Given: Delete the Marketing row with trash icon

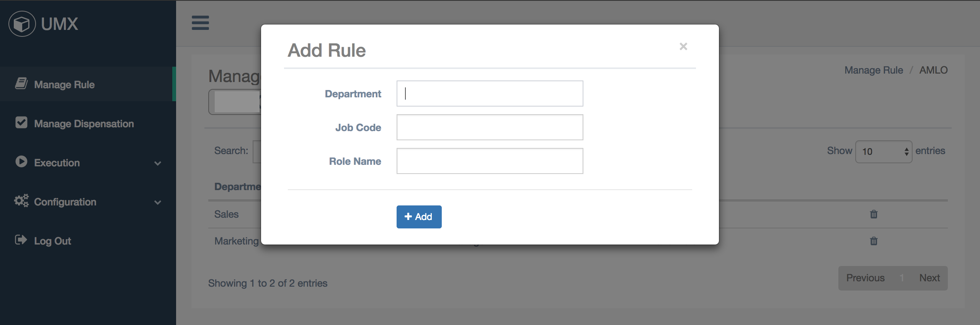Looking at the screenshot, I should tap(874, 241).
